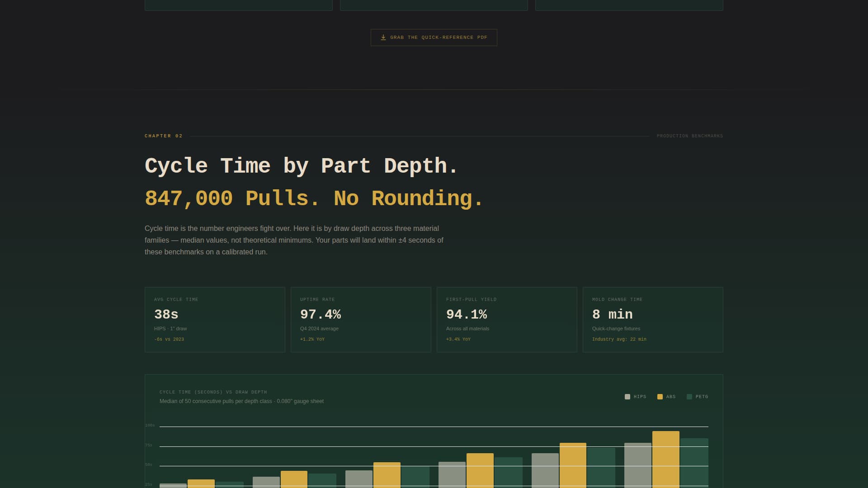The width and height of the screenshot is (868, 488).
Task: Click the ABS legend swatch
Action: click(x=660, y=397)
